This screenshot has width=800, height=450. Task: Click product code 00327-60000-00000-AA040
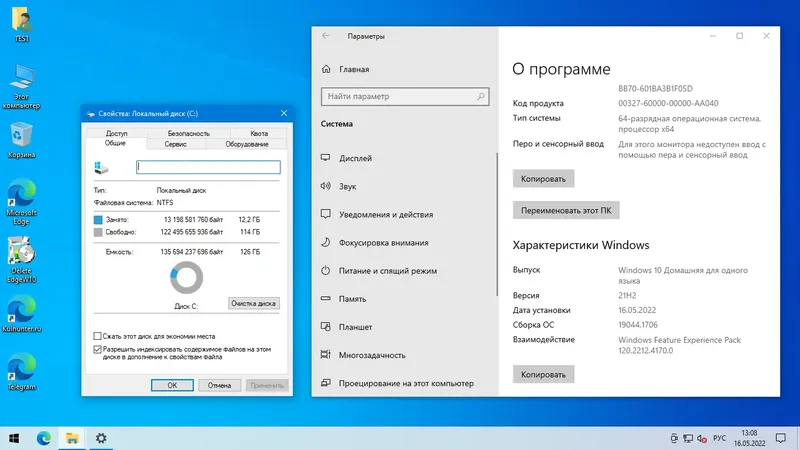[668, 103]
